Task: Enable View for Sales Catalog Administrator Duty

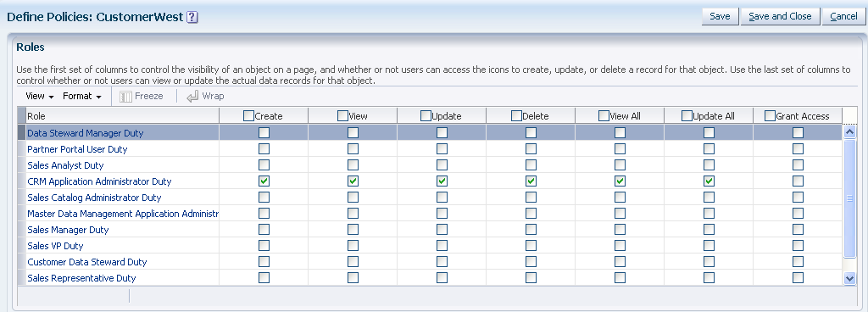Action: tap(353, 197)
